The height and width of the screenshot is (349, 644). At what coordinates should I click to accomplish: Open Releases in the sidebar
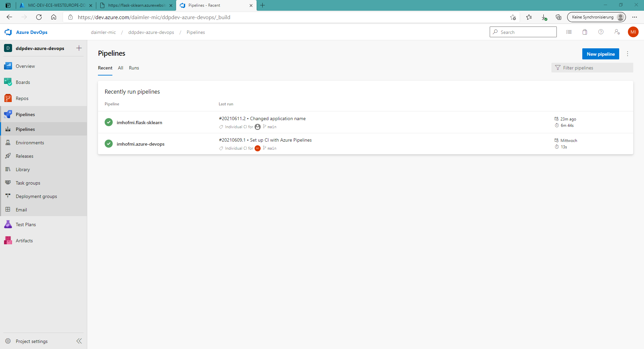click(44, 156)
